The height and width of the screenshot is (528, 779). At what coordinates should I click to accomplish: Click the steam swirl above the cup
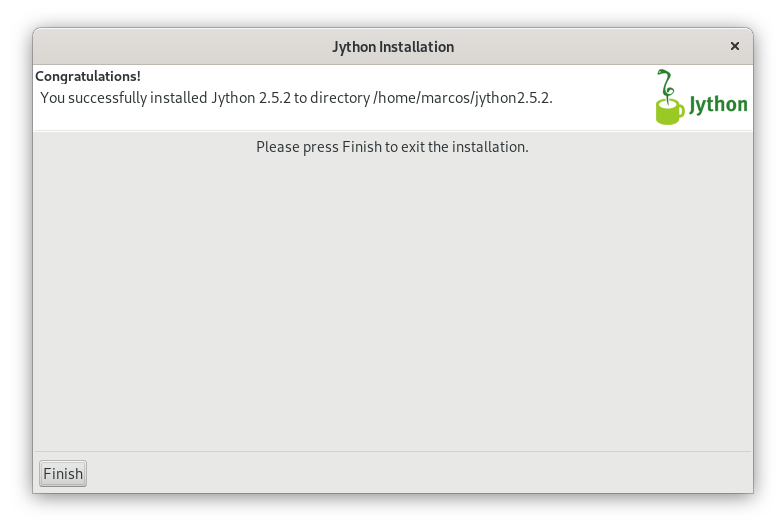pos(666,83)
